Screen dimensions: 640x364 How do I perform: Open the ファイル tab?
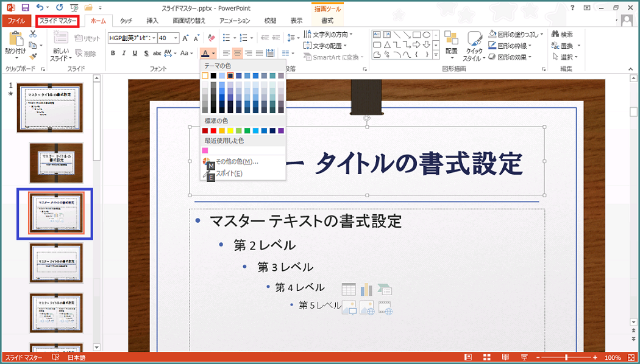pyautogui.click(x=16, y=21)
